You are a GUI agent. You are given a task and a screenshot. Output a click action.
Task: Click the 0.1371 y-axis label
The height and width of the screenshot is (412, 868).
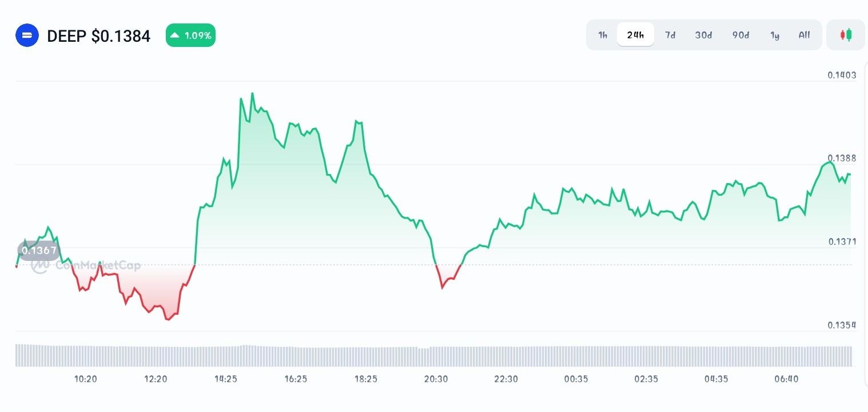[842, 241]
